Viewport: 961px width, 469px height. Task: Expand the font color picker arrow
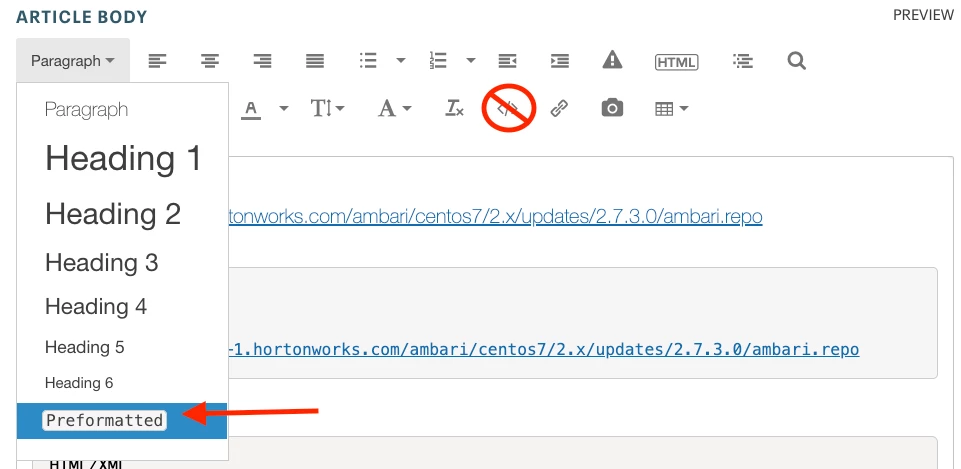(x=284, y=109)
